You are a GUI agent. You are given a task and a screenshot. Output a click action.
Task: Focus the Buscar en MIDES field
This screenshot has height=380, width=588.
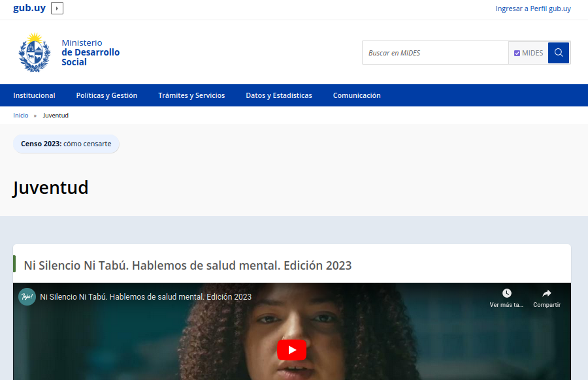coord(435,53)
